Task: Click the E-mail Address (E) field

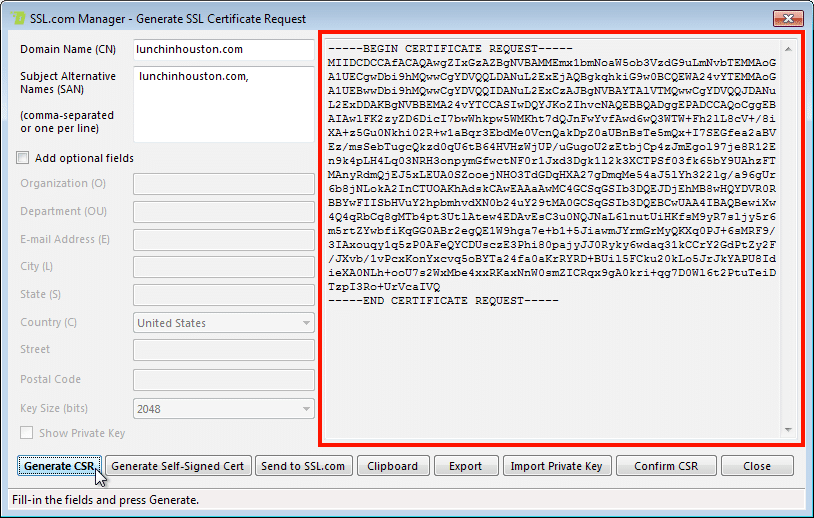Action: point(224,240)
